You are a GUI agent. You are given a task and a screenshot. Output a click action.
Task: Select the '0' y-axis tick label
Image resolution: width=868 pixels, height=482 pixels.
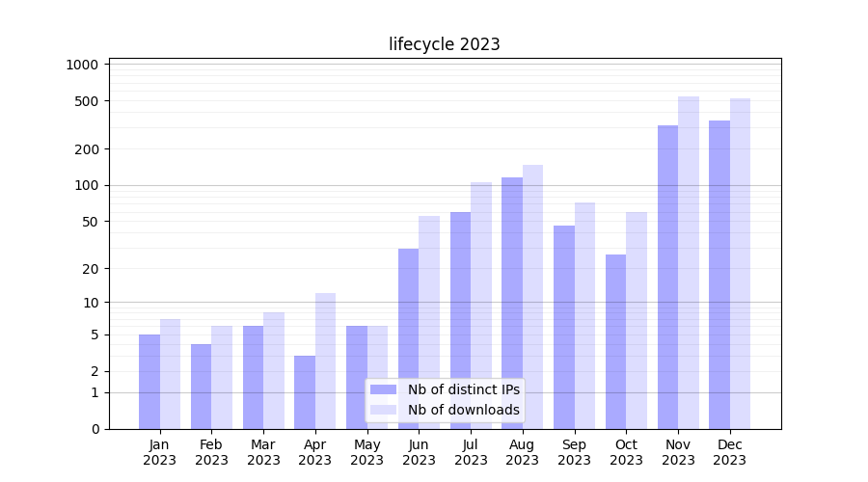click(x=95, y=429)
